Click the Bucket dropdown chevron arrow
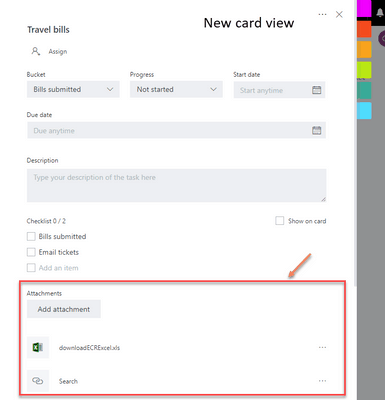 coord(110,89)
